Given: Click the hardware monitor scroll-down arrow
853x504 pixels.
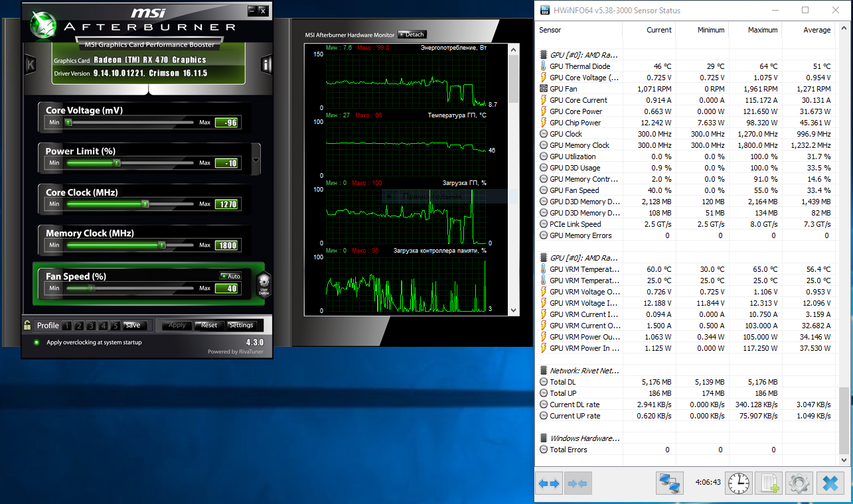Looking at the screenshot, I should [512, 310].
